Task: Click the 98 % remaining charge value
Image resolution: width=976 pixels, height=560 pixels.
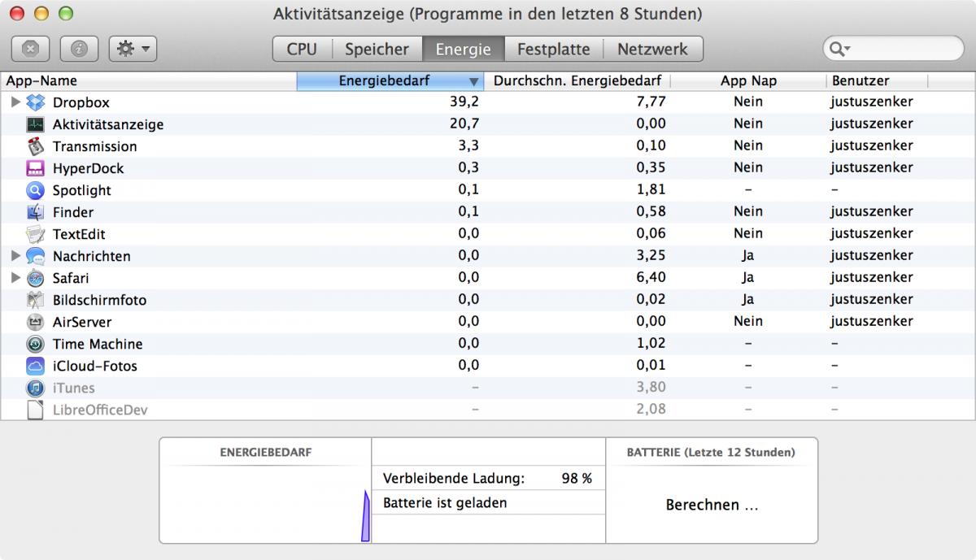Action: [577, 478]
